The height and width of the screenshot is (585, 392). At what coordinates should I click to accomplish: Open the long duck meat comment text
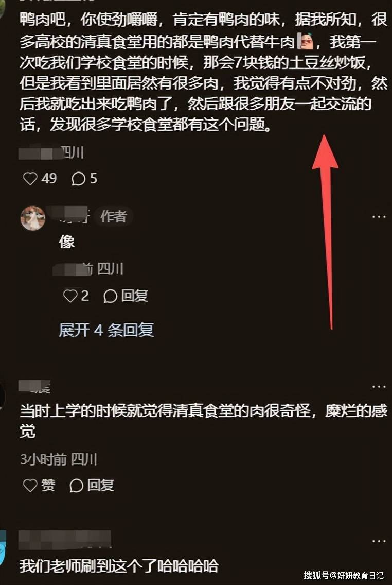pyautogui.click(x=203, y=72)
